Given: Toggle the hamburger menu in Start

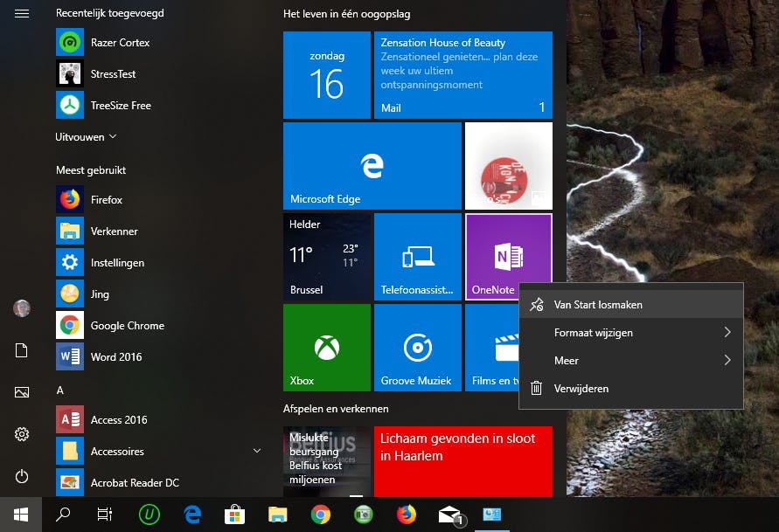Looking at the screenshot, I should tap(22, 14).
